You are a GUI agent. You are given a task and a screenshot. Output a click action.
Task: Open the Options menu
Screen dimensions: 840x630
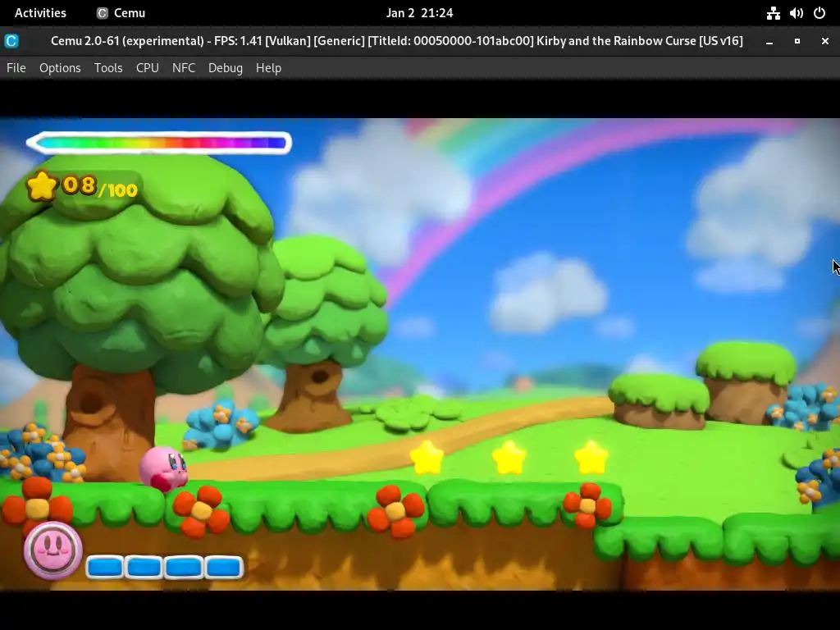click(x=60, y=68)
